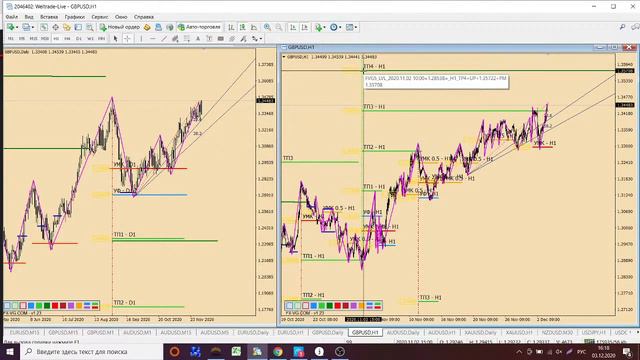The height and width of the screenshot is (360, 640).
Task: Zoom out the chart with magnifier minus
Action: (279, 27)
